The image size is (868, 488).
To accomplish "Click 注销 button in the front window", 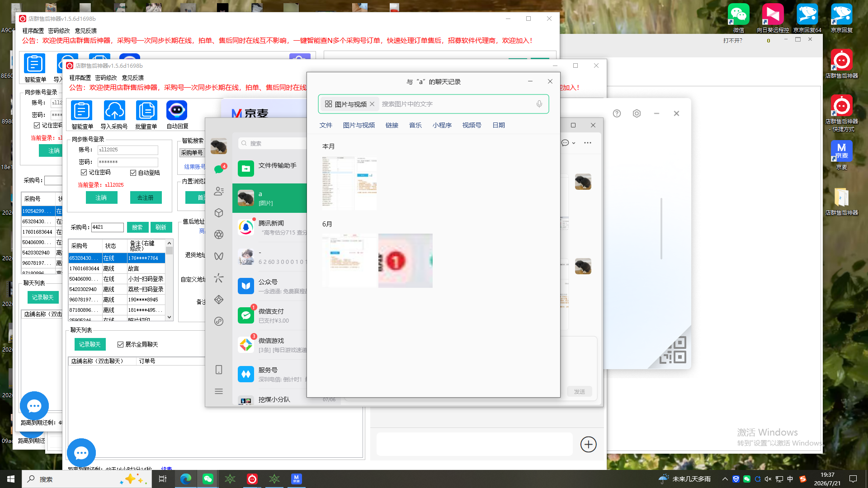I will coord(101,197).
